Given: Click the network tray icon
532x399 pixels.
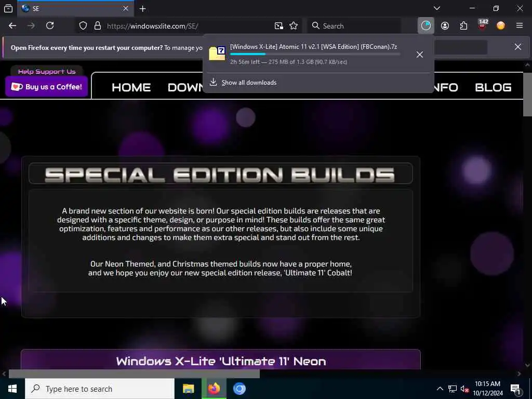Looking at the screenshot, I should pos(453,389).
